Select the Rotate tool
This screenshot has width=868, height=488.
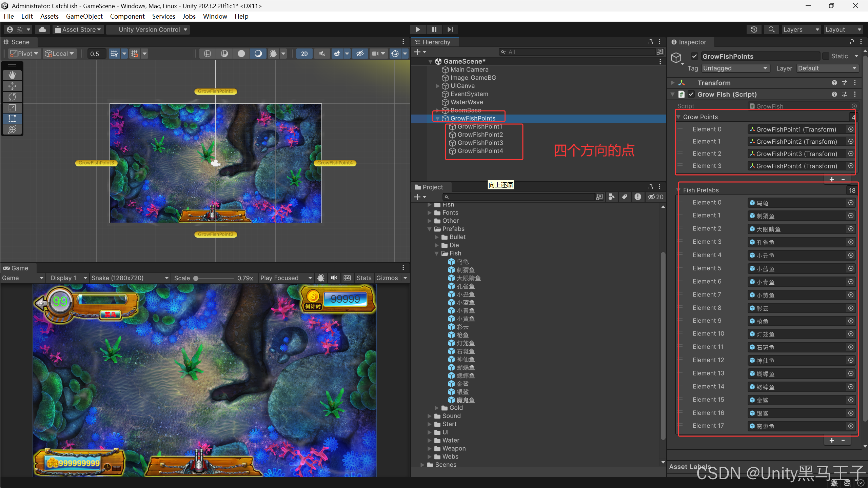pyautogui.click(x=12, y=97)
